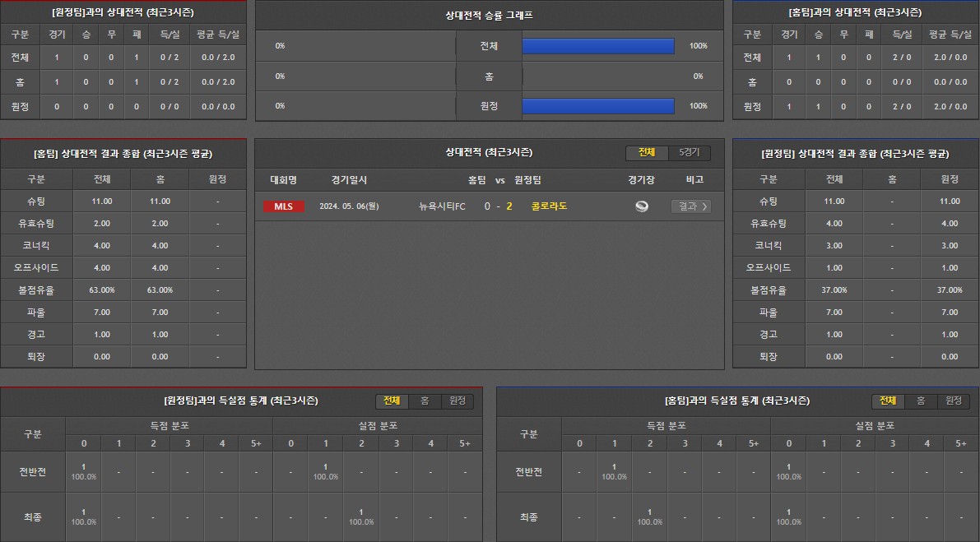Click the 대회명 column header
980x542 pixels.
point(283,180)
